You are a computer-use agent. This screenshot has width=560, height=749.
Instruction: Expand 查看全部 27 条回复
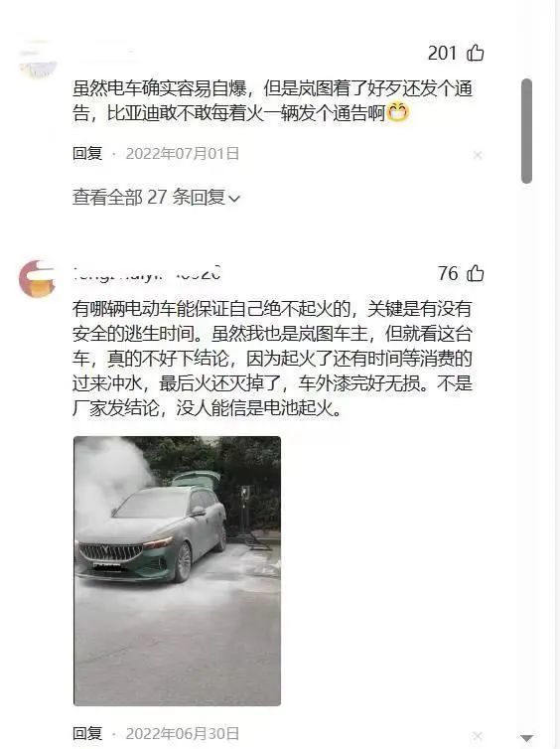156,197
